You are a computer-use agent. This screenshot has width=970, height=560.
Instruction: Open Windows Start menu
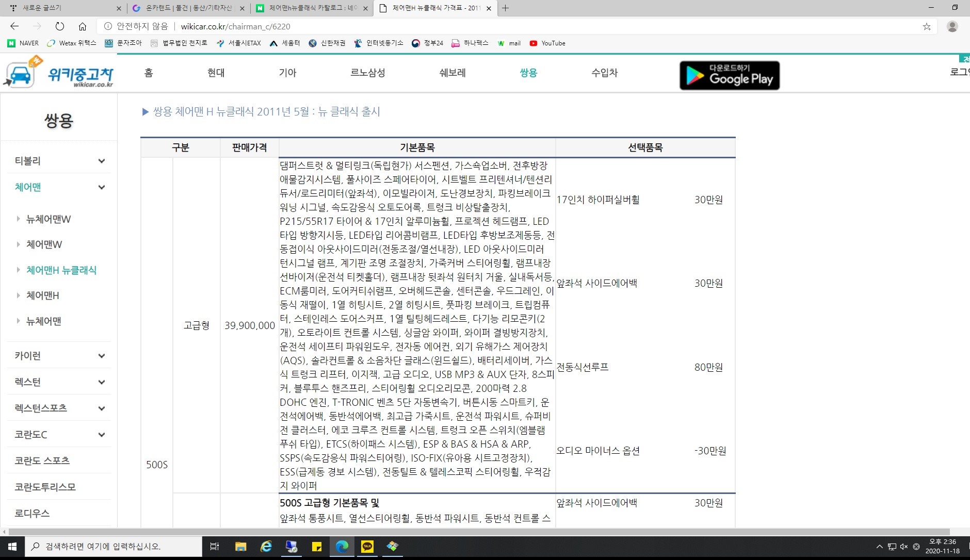(12, 547)
